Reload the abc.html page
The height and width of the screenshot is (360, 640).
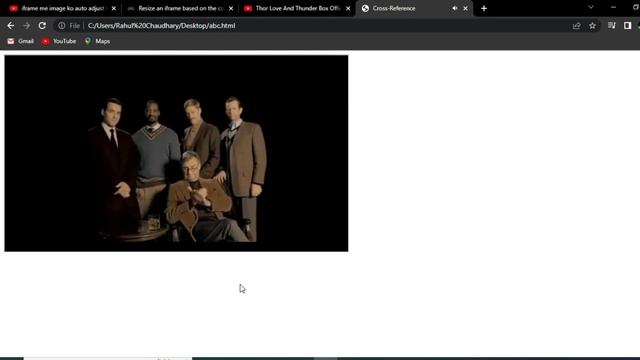(x=42, y=26)
